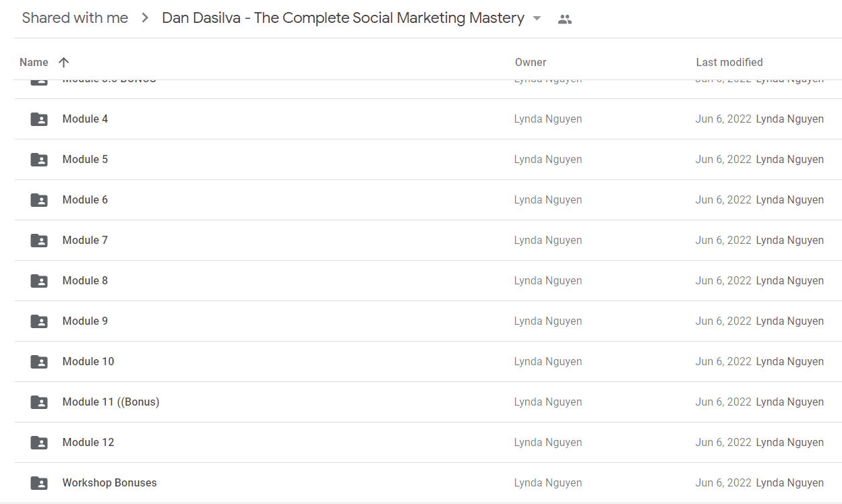
Task: Click owner Lynda Nguyen in Module 8 row
Action: pos(548,281)
